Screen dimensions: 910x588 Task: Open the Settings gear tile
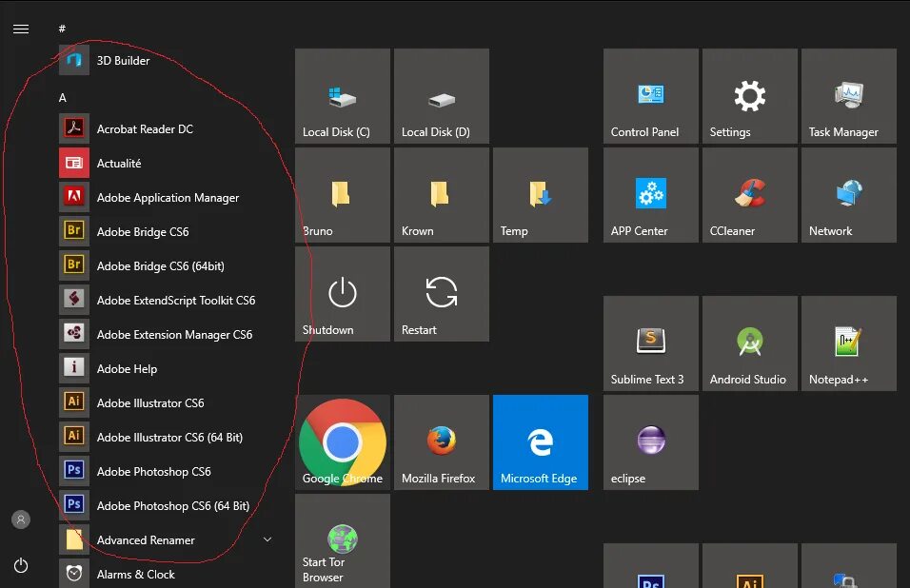pos(750,96)
